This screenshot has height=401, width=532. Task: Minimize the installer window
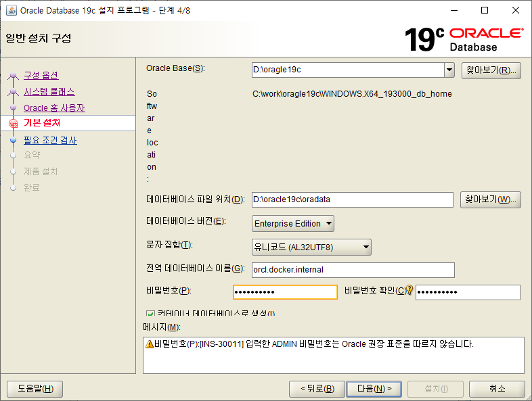454,10
